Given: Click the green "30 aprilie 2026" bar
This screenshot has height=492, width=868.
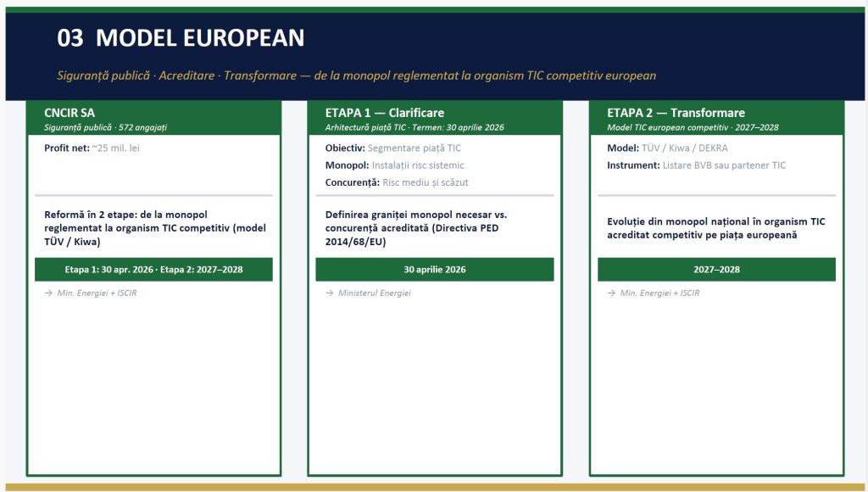Looking at the screenshot, I should 434,270.
